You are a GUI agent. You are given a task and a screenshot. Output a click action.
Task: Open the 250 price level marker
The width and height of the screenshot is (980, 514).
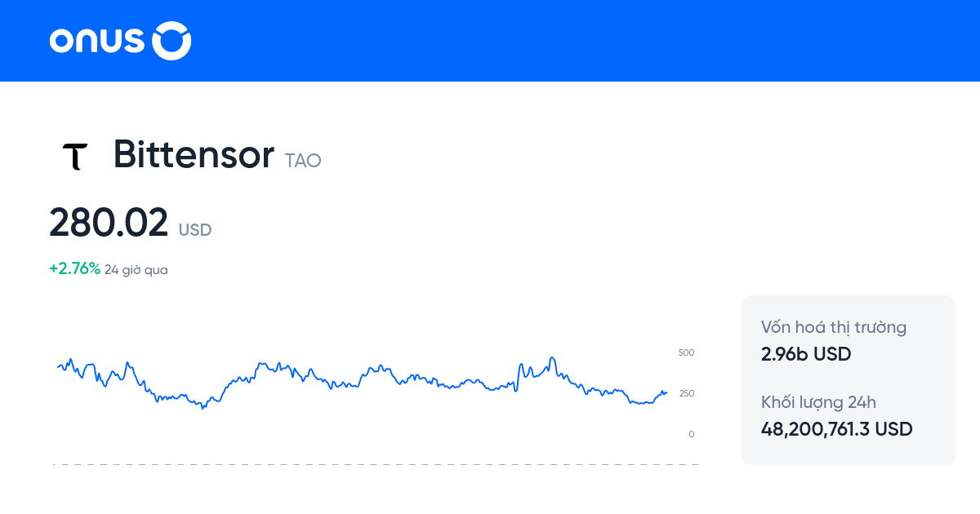click(687, 393)
